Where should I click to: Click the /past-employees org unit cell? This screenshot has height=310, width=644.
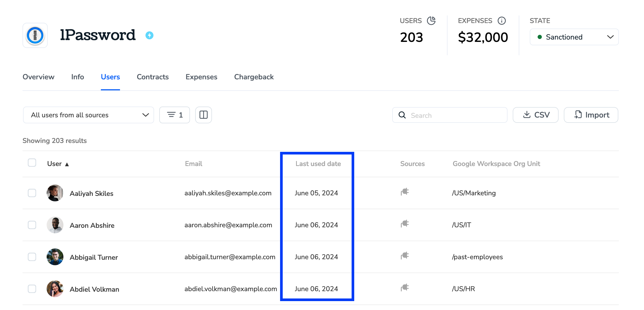pos(477,257)
